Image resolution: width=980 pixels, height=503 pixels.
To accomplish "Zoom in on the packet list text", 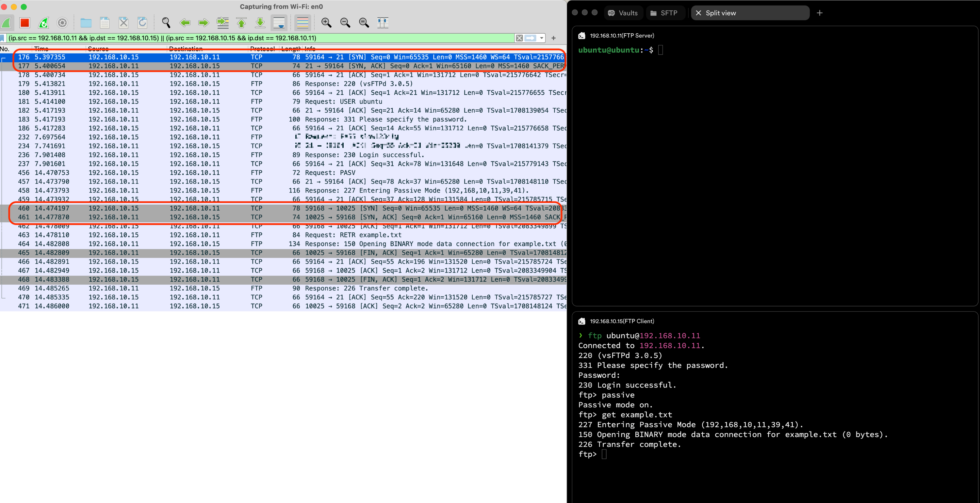I will tap(326, 23).
